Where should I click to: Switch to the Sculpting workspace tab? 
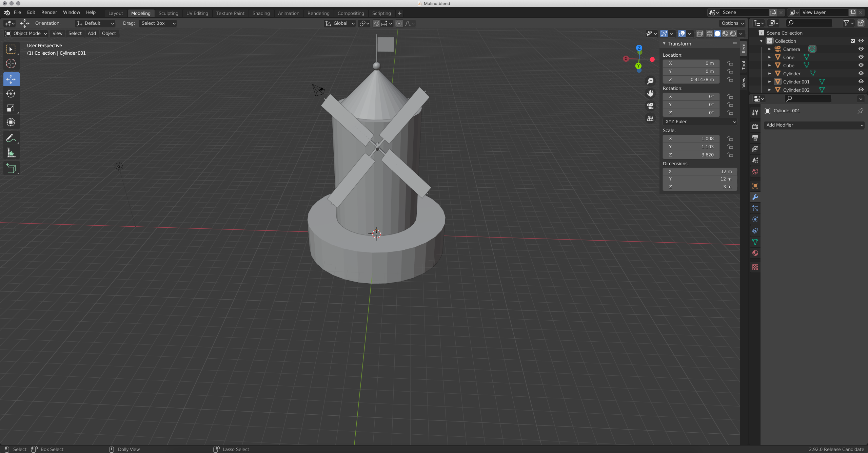168,13
